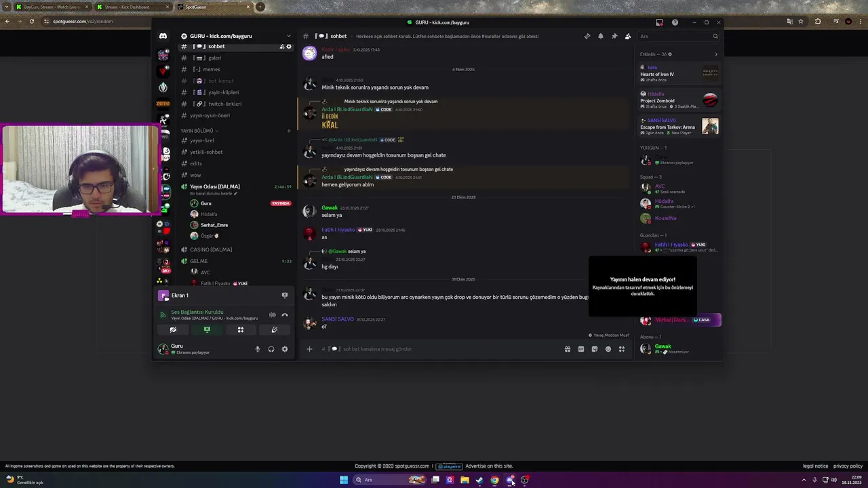Click the Ara search field in Discord
Viewport: 868px width, 488px height.
(x=678, y=36)
